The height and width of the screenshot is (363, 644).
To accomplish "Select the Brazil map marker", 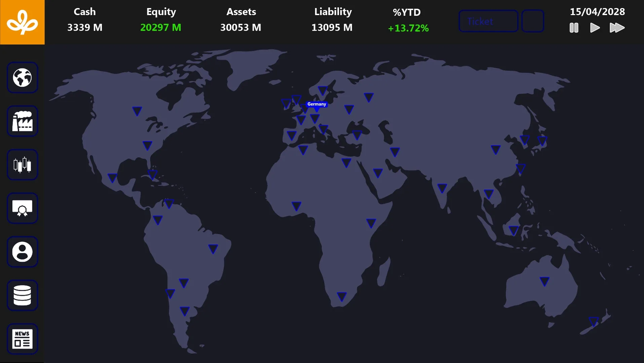I will tap(213, 249).
